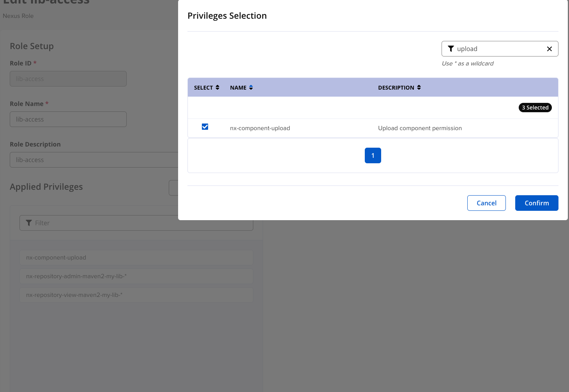This screenshot has height=392, width=569.
Task: Click the filter funnel icon in the dialog
Action: point(451,49)
